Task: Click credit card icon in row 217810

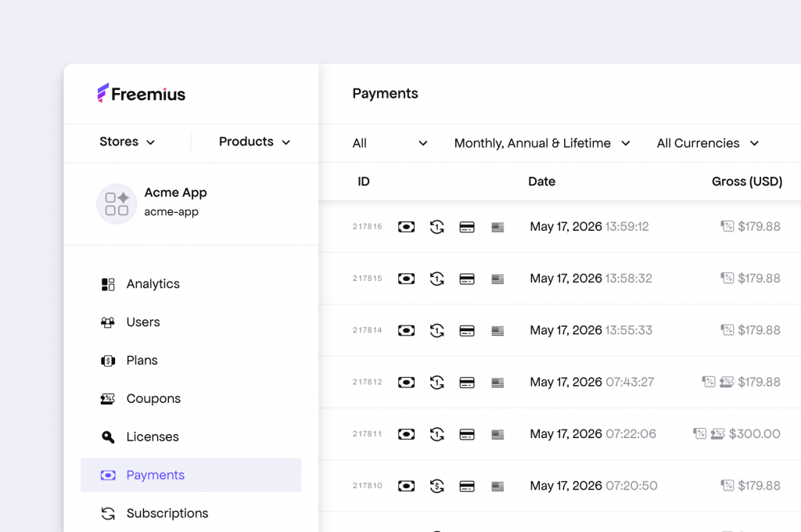Action: point(467,486)
